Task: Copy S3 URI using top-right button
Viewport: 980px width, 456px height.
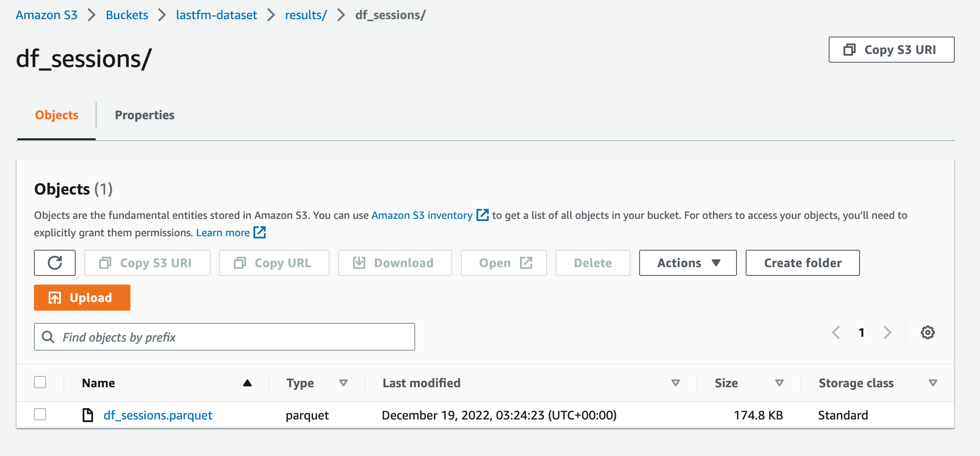Action: (891, 50)
